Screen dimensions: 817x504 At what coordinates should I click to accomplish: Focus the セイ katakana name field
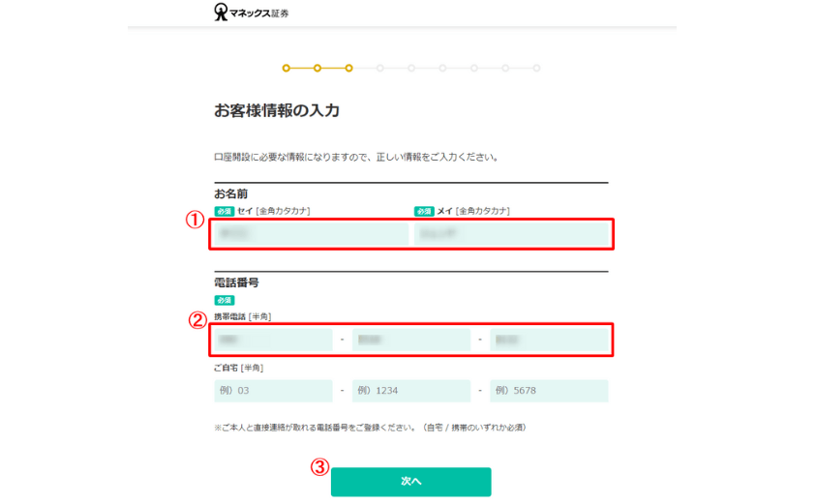click(x=312, y=234)
